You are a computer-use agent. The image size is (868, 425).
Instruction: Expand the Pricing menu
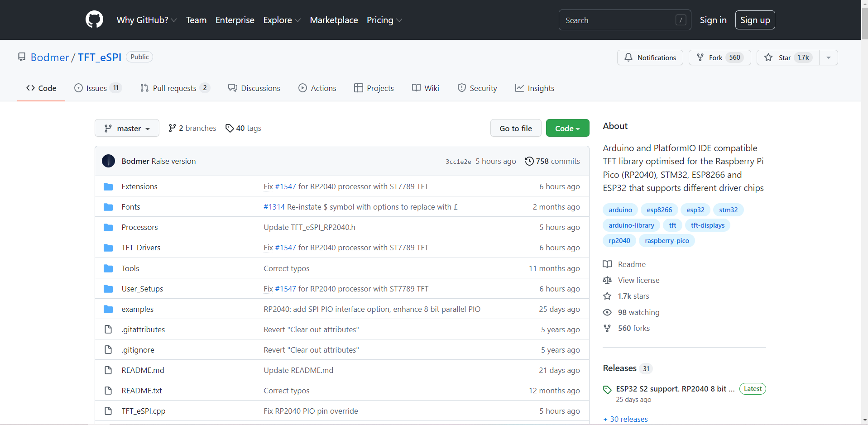point(384,20)
